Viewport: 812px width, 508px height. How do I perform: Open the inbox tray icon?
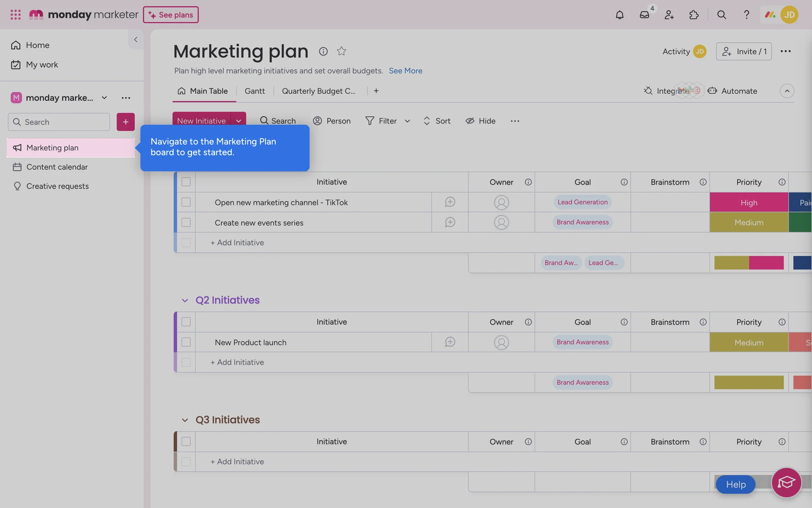click(x=644, y=15)
